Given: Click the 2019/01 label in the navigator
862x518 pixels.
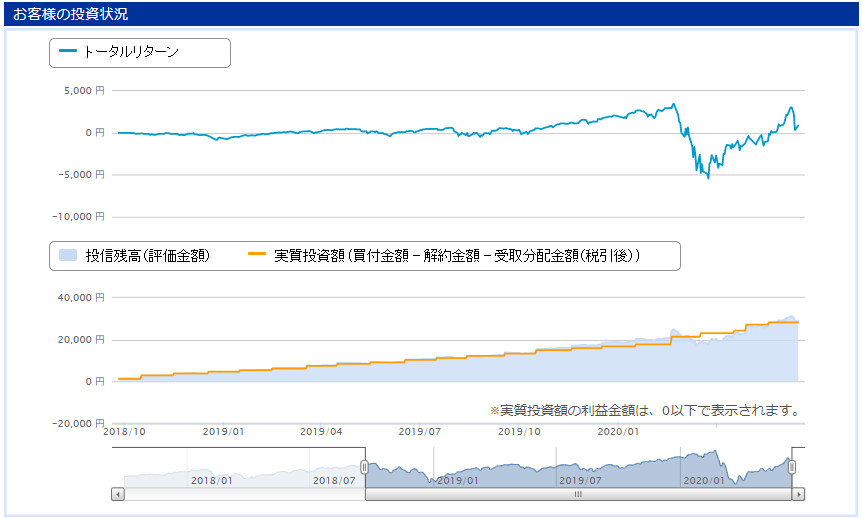Looking at the screenshot, I should coord(457,481).
